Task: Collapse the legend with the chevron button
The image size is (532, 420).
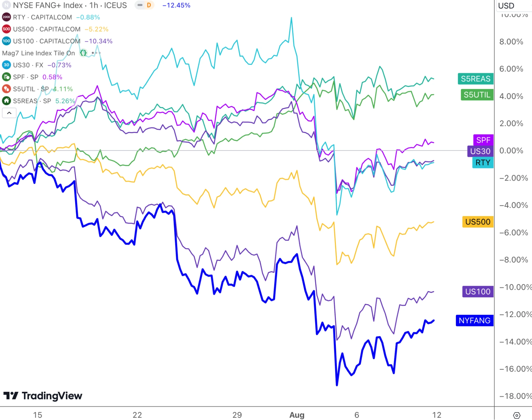Action: (x=9, y=113)
